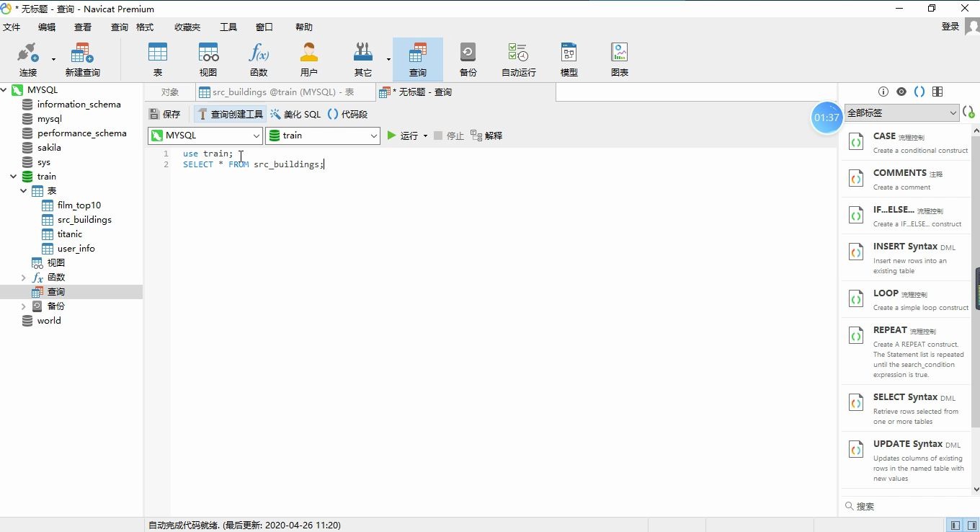980x532 pixels.
Task: Open the User (用户) toolbar icon
Action: tap(309, 60)
